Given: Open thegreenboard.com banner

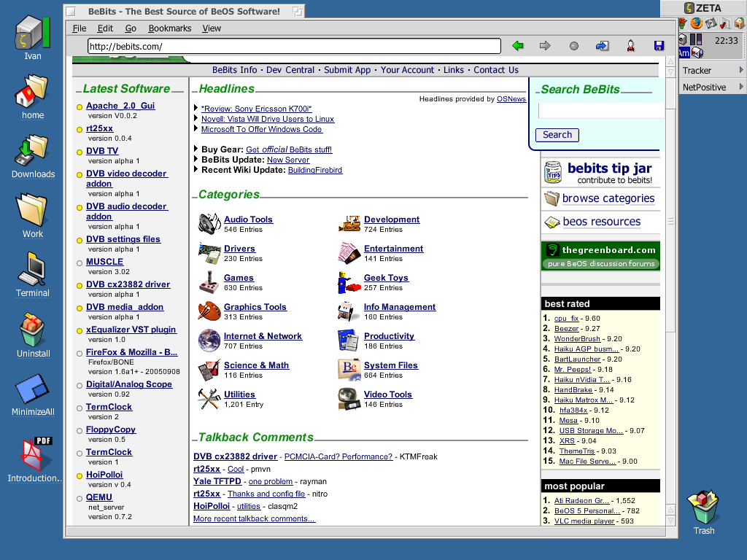Looking at the screenshot, I should 600,256.
